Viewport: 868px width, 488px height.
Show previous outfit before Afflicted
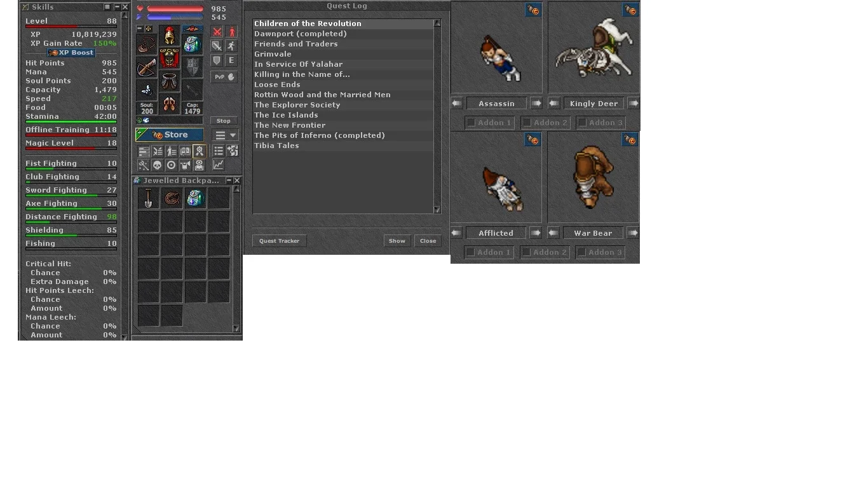coord(456,233)
